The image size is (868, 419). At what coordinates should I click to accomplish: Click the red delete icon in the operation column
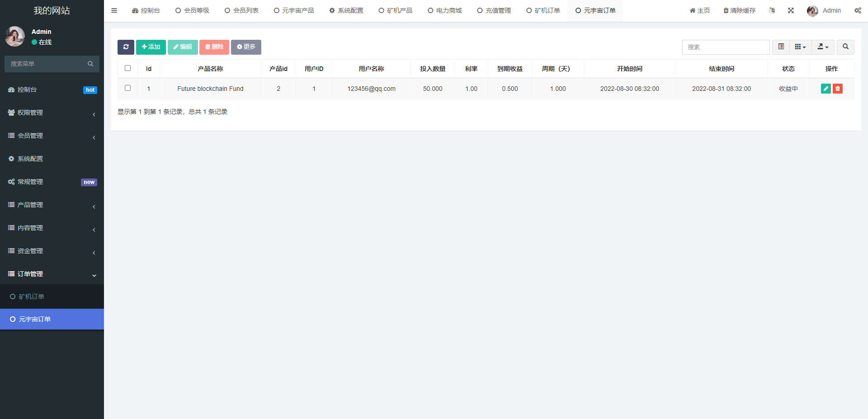pyautogui.click(x=838, y=89)
